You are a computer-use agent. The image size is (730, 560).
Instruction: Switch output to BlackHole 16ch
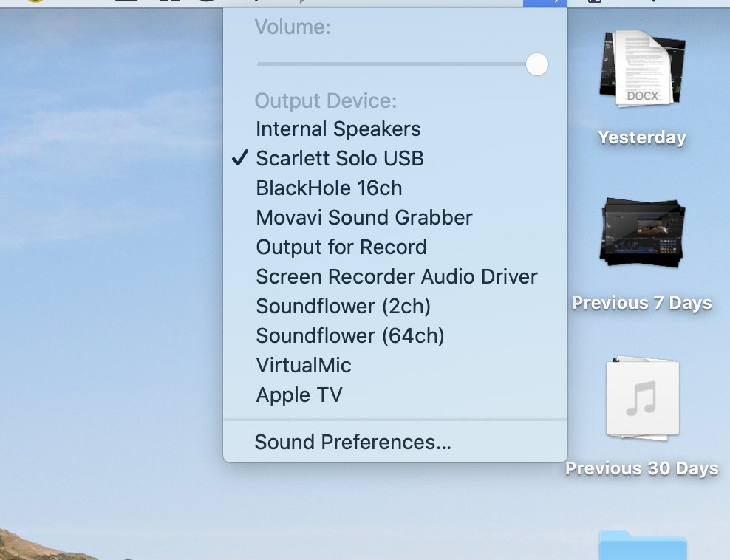[395, 188]
